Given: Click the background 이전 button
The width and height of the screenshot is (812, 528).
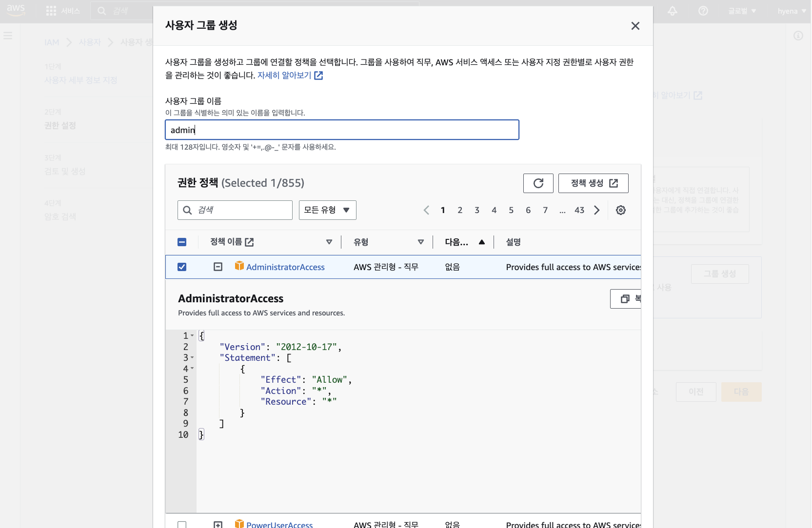Looking at the screenshot, I should (696, 392).
